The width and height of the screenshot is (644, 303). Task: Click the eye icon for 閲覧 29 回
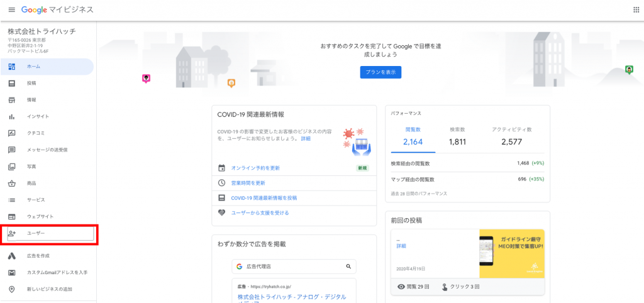click(401, 287)
